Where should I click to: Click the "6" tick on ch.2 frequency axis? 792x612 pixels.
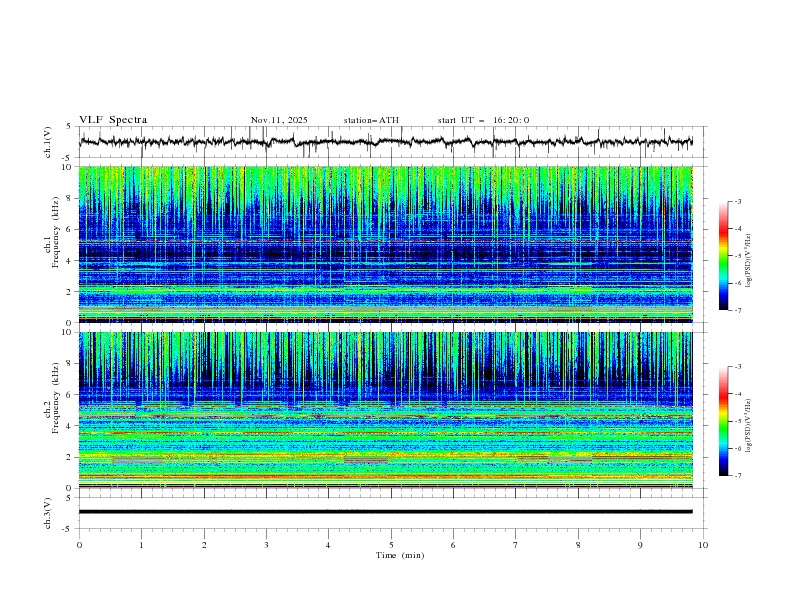70,395
